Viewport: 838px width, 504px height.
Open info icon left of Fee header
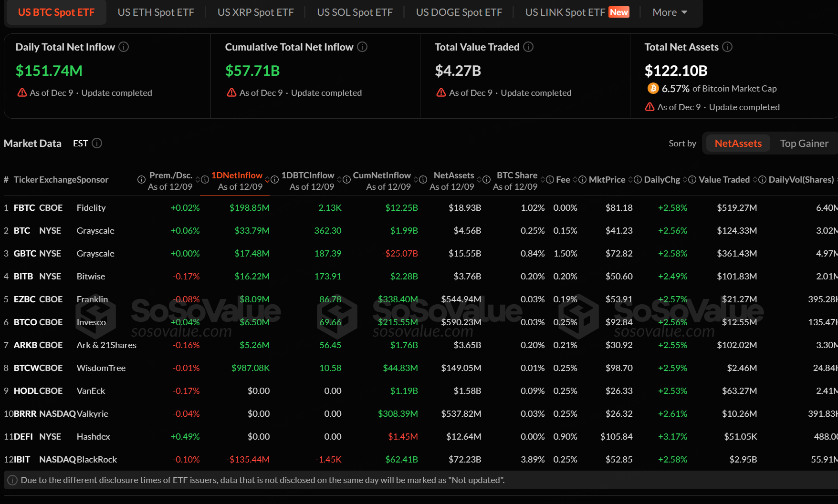[550, 180]
